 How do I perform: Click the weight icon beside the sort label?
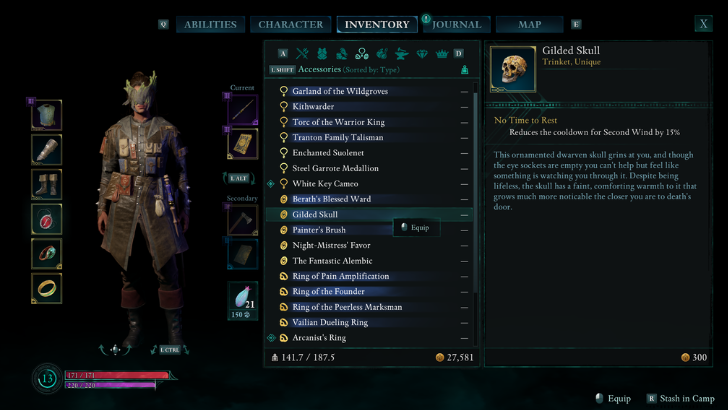464,70
